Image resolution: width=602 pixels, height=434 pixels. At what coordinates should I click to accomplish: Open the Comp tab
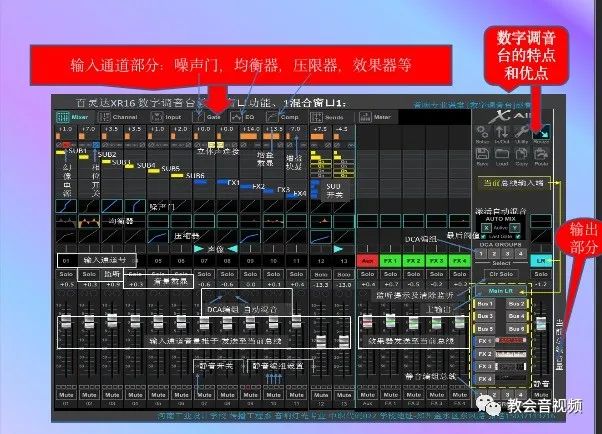pyautogui.click(x=283, y=117)
